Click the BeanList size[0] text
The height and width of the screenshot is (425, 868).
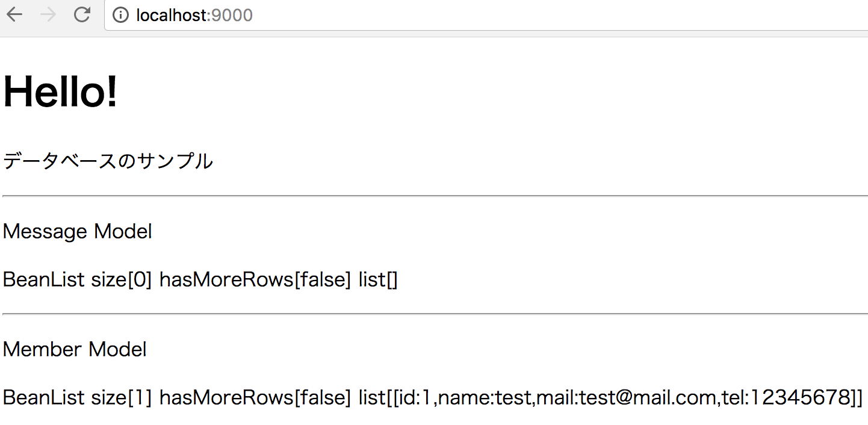tap(78, 280)
